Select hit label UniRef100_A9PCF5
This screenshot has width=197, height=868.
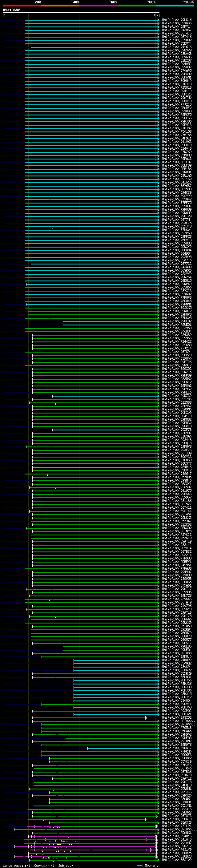pos(177,115)
